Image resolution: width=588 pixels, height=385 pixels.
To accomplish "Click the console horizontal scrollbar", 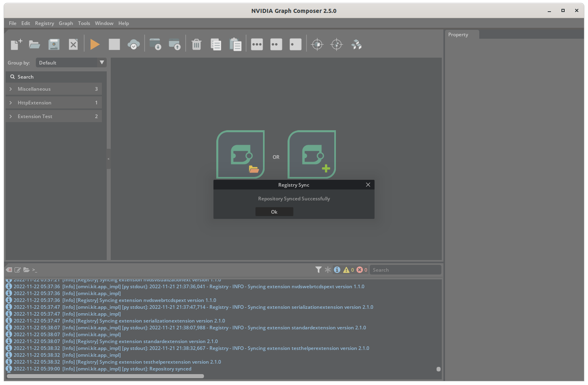I will pyautogui.click(x=106, y=376).
